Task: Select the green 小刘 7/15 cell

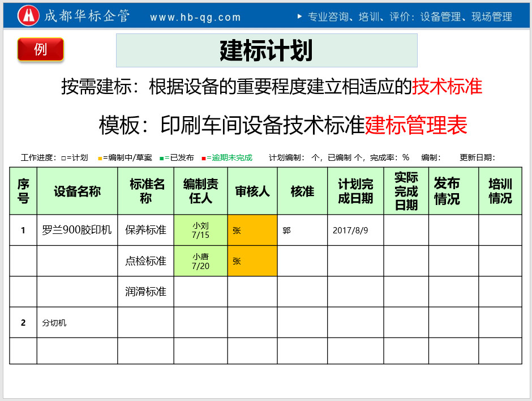Action: click(x=200, y=230)
